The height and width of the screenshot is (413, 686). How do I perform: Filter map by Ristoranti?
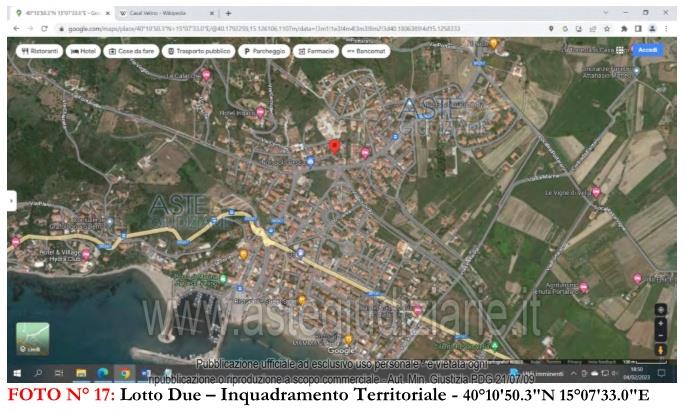[x=40, y=51]
